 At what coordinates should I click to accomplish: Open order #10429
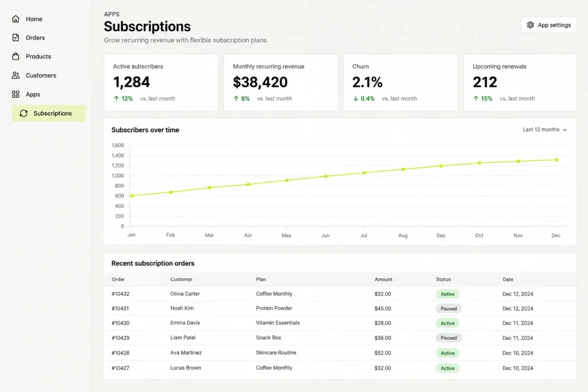121,337
